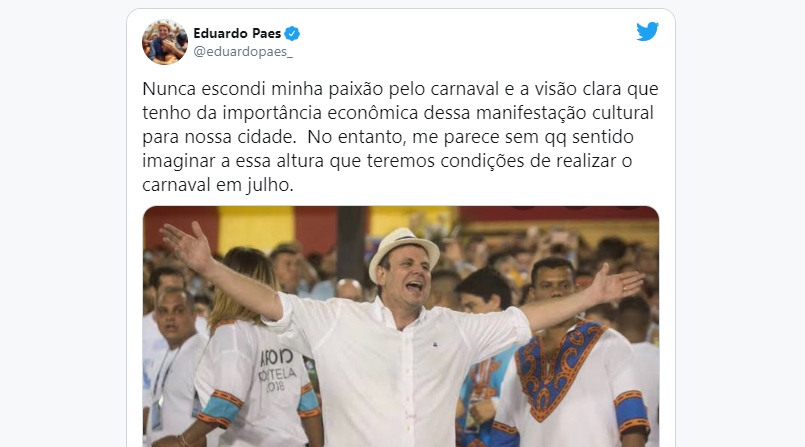The height and width of the screenshot is (447, 805).
Task: Open the Eduardo Paes display name
Action: 237,33
